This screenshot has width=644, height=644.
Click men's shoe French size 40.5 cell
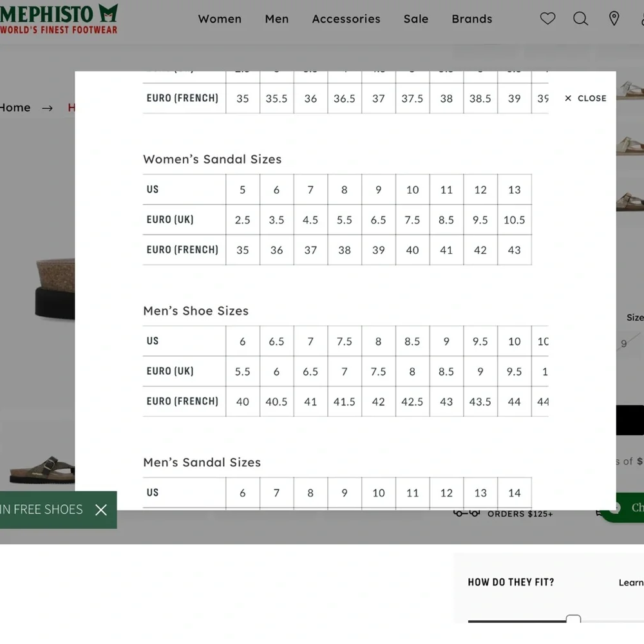pyautogui.click(x=276, y=401)
